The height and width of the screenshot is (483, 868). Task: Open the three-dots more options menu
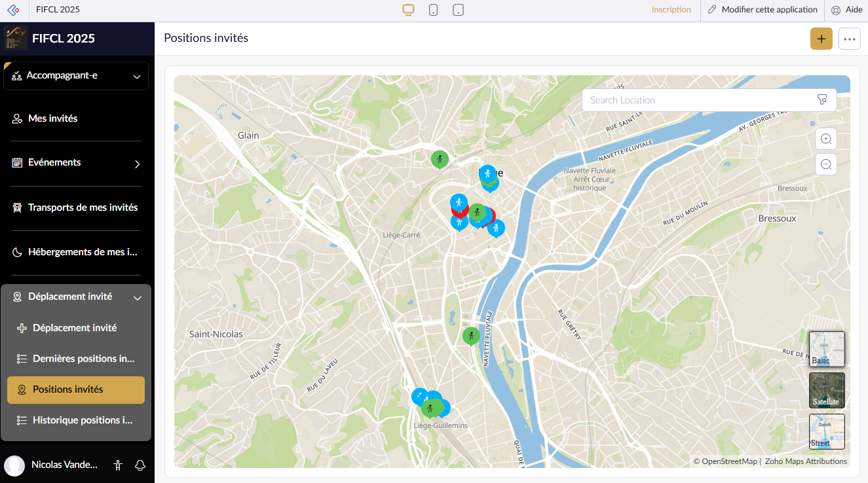click(850, 39)
